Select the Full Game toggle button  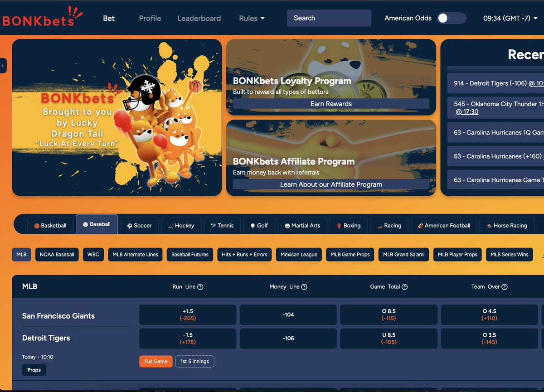156,361
